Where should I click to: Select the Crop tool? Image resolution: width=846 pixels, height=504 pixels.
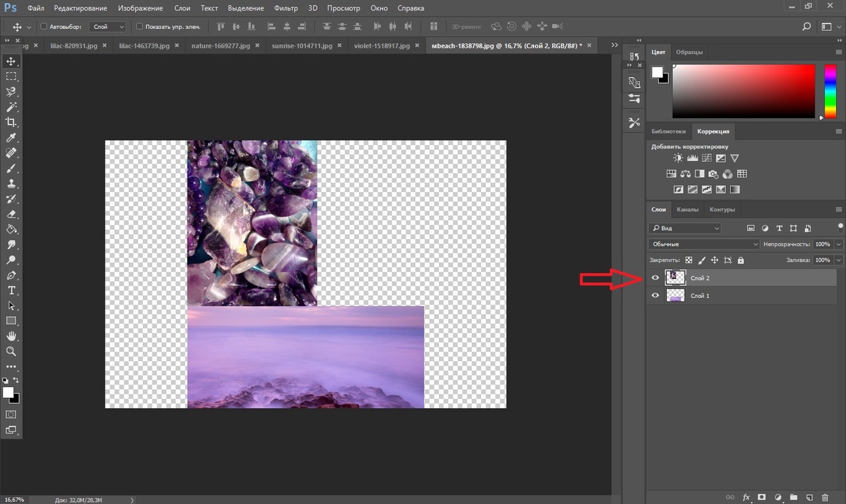[11, 122]
